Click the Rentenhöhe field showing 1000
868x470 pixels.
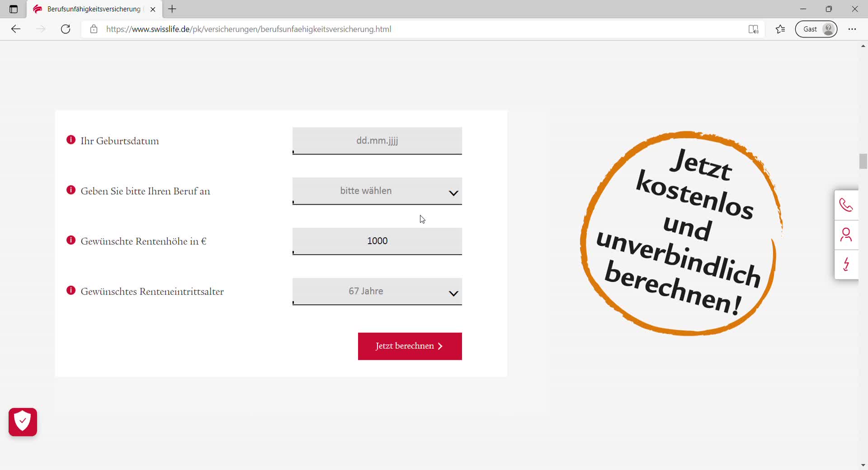tap(377, 241)
